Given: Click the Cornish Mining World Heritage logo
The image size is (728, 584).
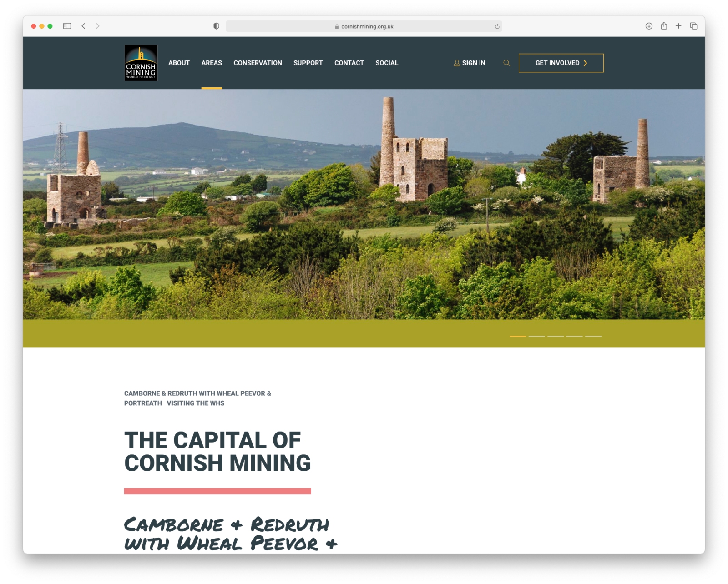Looking at the screenshot, I should click(141, 63).
